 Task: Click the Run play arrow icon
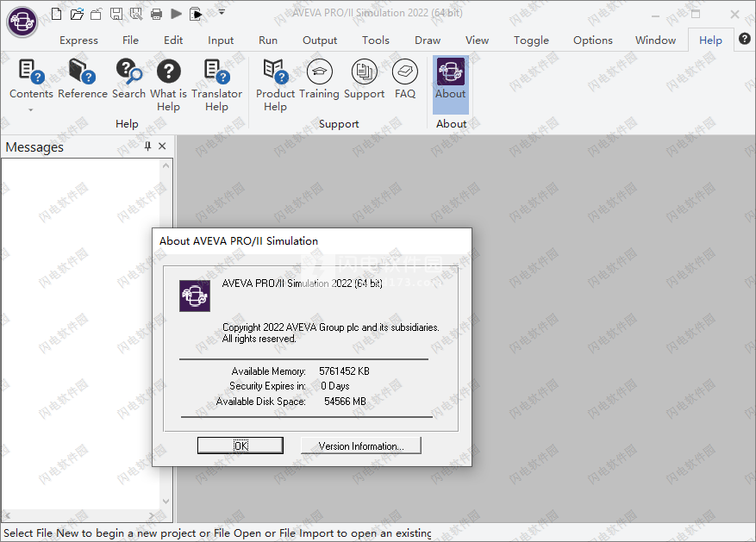click(177, 14)
